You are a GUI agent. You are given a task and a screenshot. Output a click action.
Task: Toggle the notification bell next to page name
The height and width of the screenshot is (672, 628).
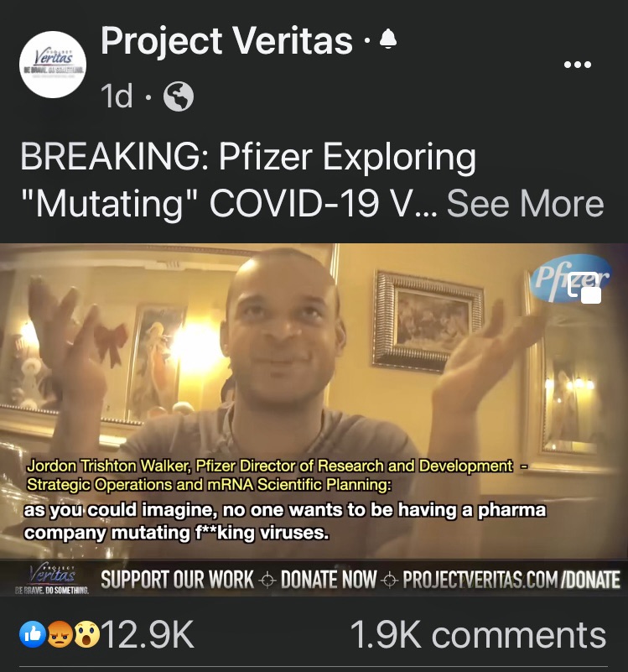(388, 39)
